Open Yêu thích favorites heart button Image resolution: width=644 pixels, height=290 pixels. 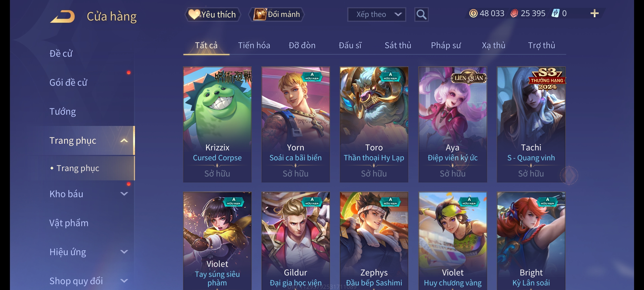213,15
